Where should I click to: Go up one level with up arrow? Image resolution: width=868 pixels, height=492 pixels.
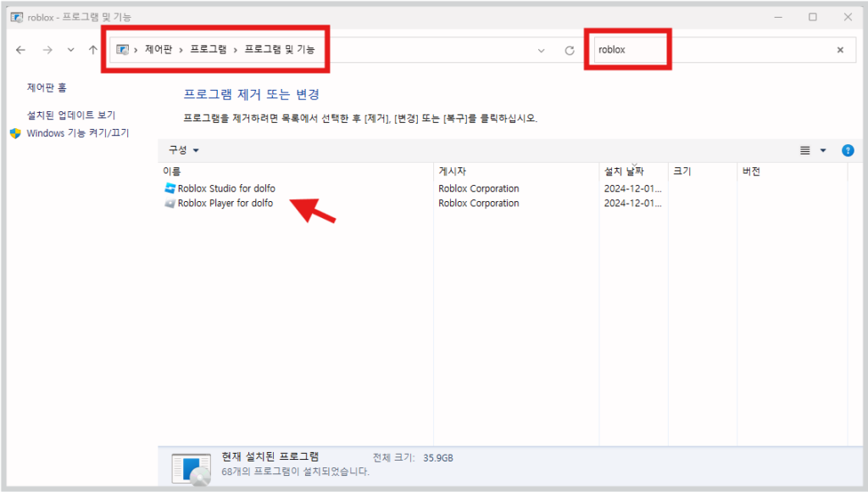click(93, 50)
